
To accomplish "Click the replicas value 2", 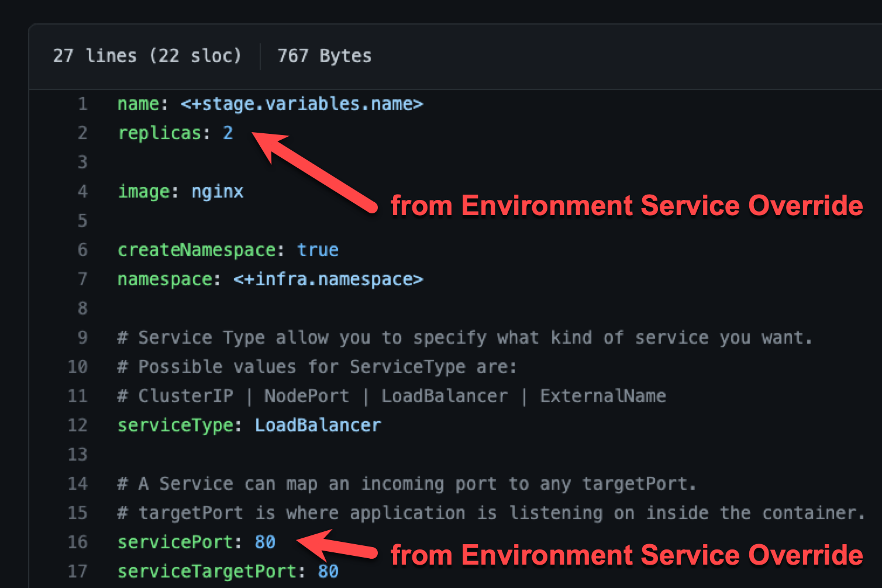I will click(x=228, y=133).
